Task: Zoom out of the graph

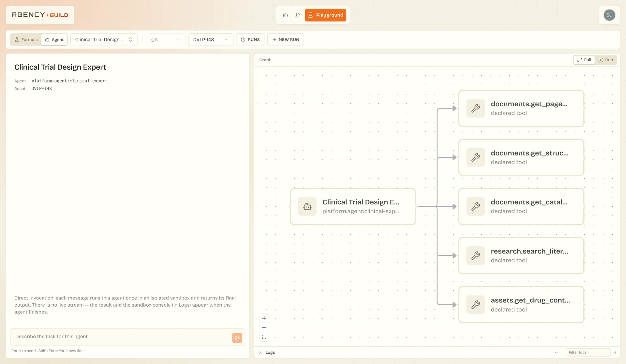Action: click(x=264, y=328)
